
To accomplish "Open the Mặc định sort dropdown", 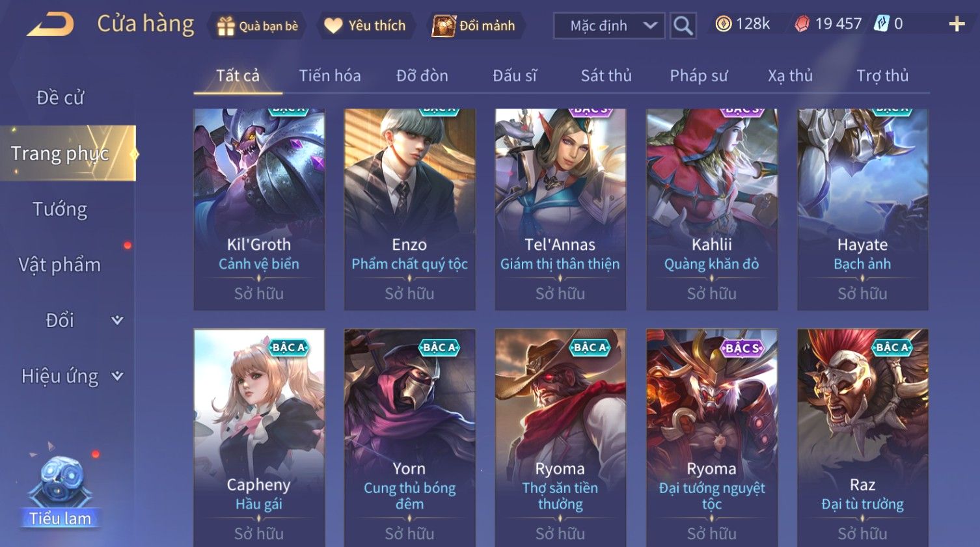I will pos(609,26).
